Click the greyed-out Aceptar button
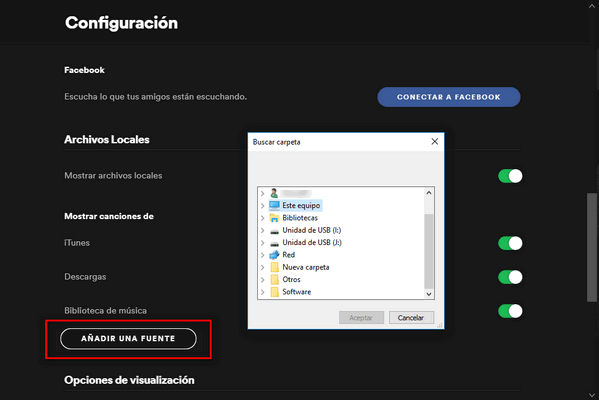599x400 pixels. coord(361,317)
